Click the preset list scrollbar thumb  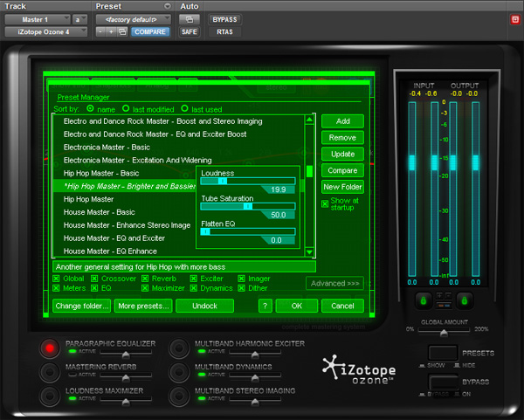[x=309, y=171]
